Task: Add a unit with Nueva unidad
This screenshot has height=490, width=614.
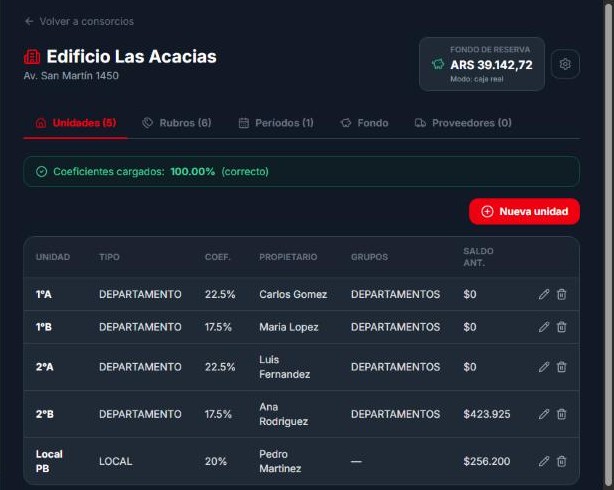Action: click(x=524, y=212)
